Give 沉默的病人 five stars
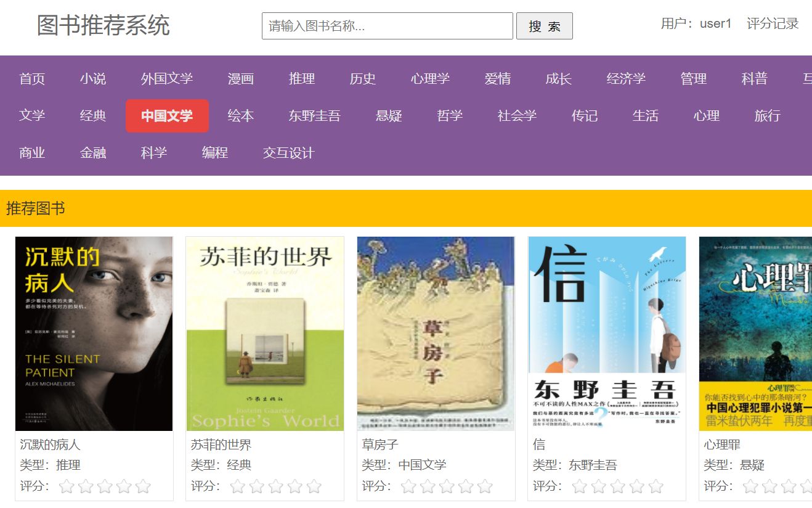 143,486
